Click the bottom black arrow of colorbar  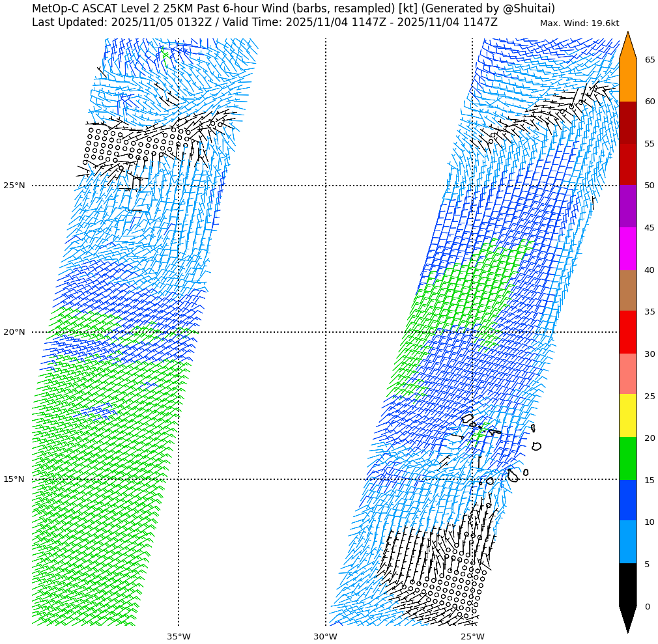point(627,617)
